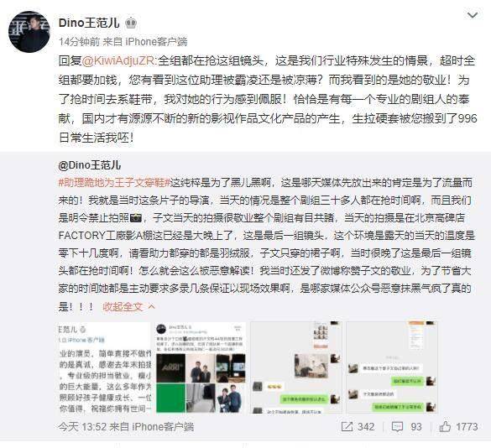491x448 pixels.
Task: Open the Dino王范儿 username link
Action: pos(89,23)
